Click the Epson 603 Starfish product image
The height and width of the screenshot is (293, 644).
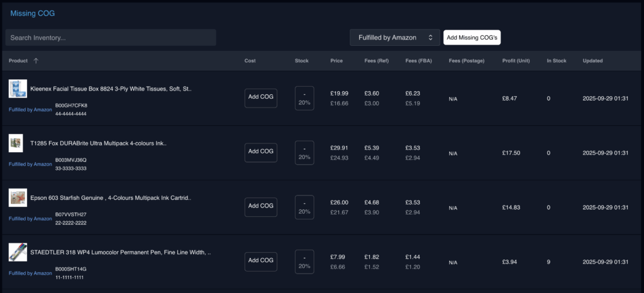pos(18,197)
